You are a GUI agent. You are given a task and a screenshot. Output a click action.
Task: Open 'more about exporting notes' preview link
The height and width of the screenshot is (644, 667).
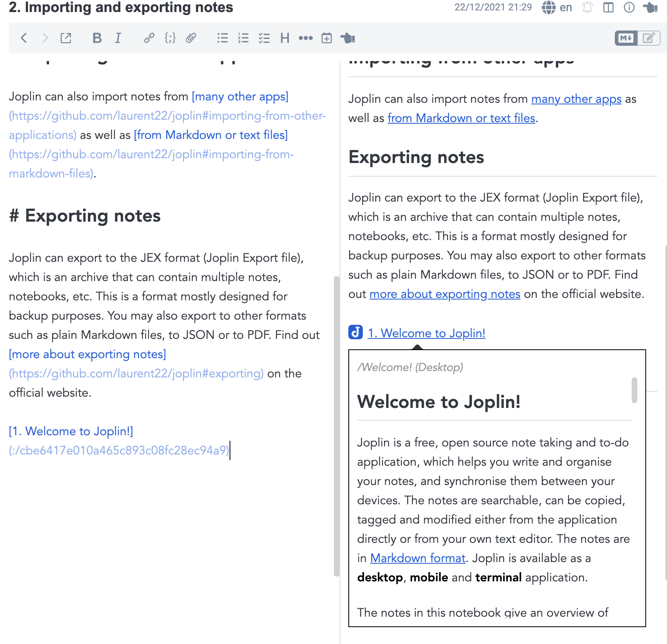[x=445, y=294]
